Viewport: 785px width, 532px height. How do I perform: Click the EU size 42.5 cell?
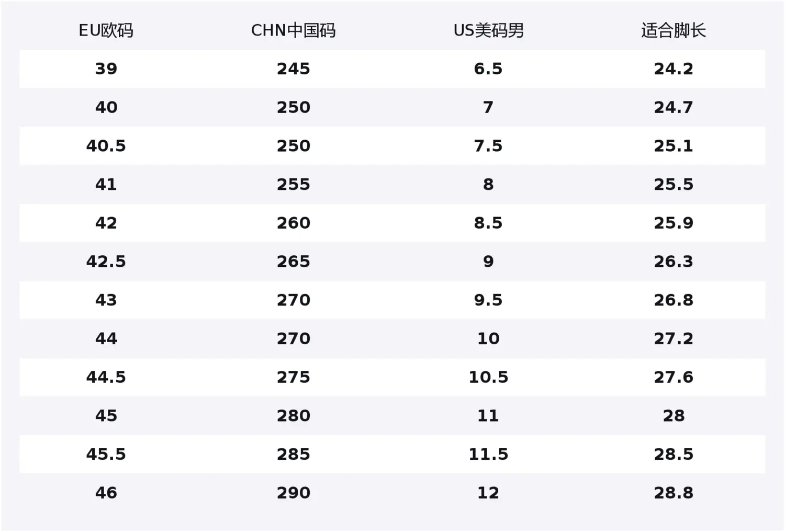click(x=106, y=262)
